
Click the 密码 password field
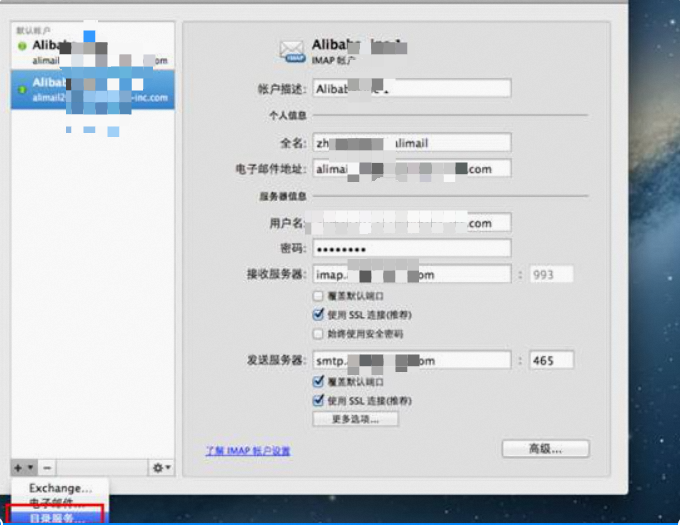tap(412, 248)
